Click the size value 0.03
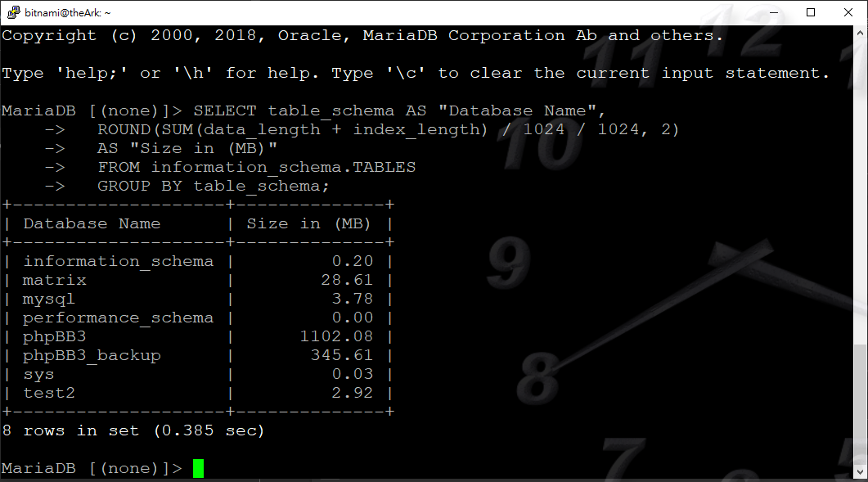The width and height of the screenshot is (868, 482). tap(353, 374)
